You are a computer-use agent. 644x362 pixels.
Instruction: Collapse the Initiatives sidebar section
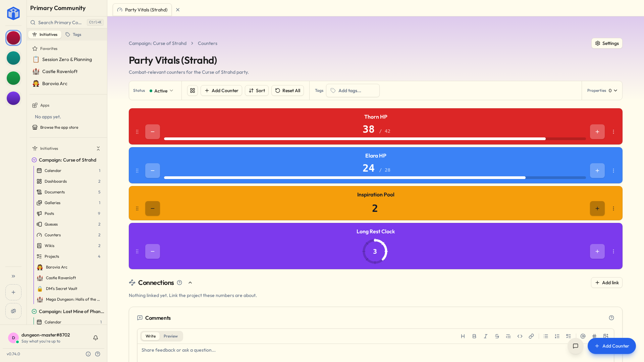point(98,148)
